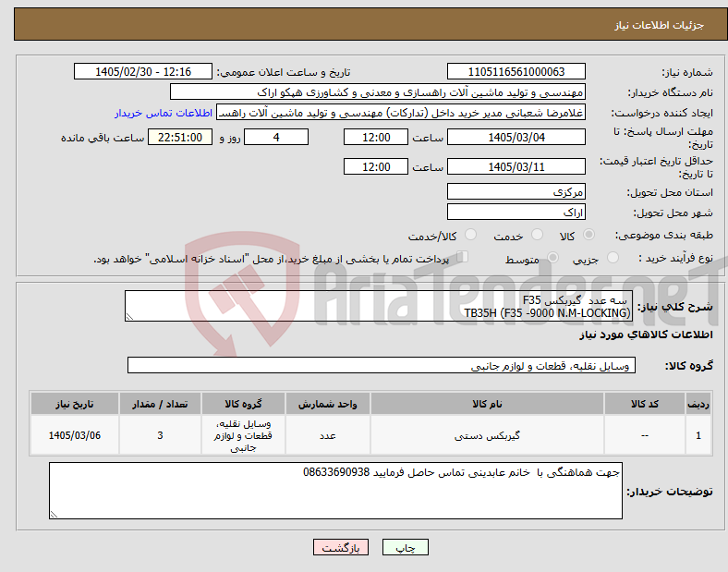Viewport: 728px width, 572px height.
Task: Click the گروه کالا goods group field
Action: [382, 365]
